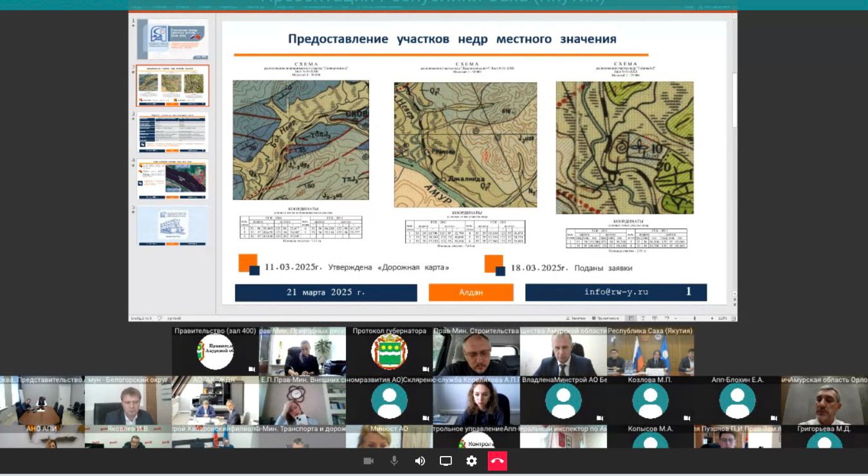Click the camera icon on Протокол губернатора tile
The height and width of the screenshot is (476, 868).
pyautogui.click(x=425, y=369)
